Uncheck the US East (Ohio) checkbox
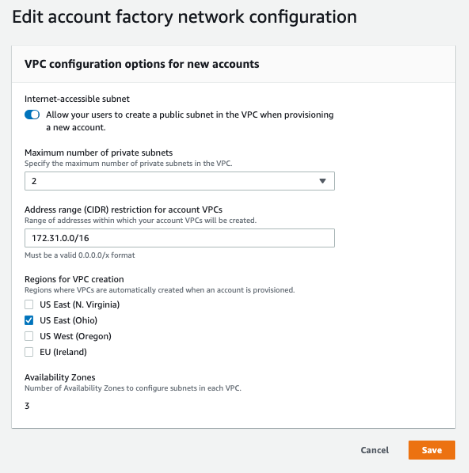469x473 pixels. pyautogui.click(x=29, y=320)
